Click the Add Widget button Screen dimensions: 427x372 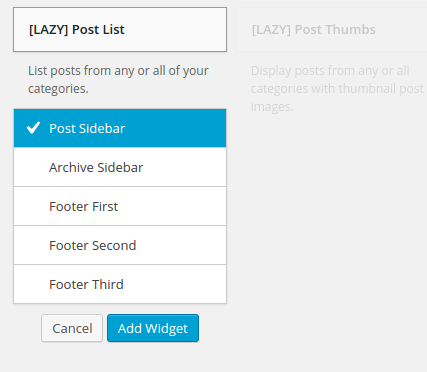coord(153,328)
